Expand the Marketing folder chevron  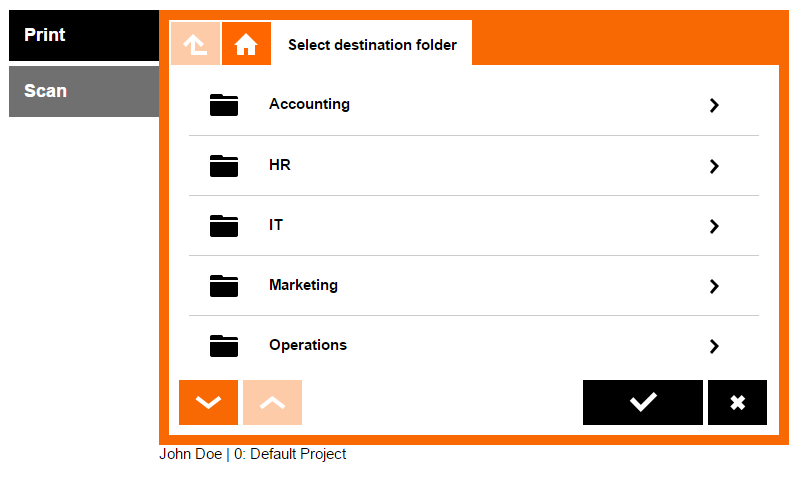point(714,286)
